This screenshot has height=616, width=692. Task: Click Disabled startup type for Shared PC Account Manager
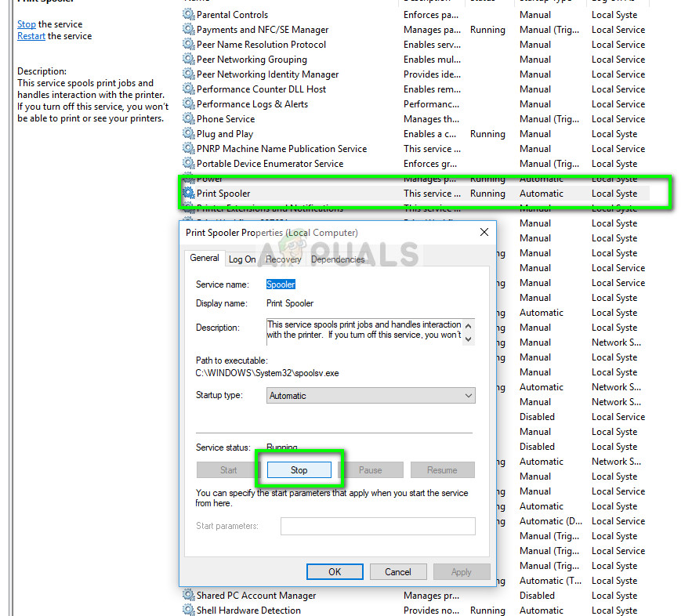pos(537,596)
